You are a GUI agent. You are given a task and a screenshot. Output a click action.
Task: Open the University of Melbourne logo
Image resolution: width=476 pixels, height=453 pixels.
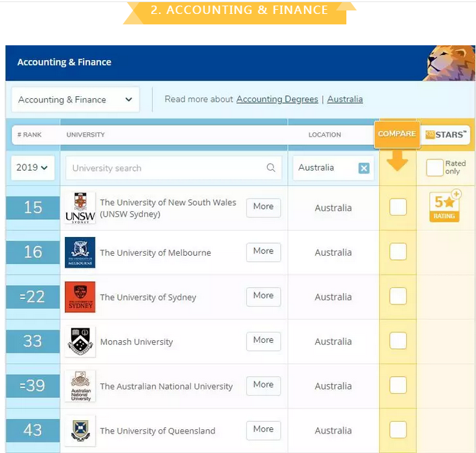(x=80, y=252)
